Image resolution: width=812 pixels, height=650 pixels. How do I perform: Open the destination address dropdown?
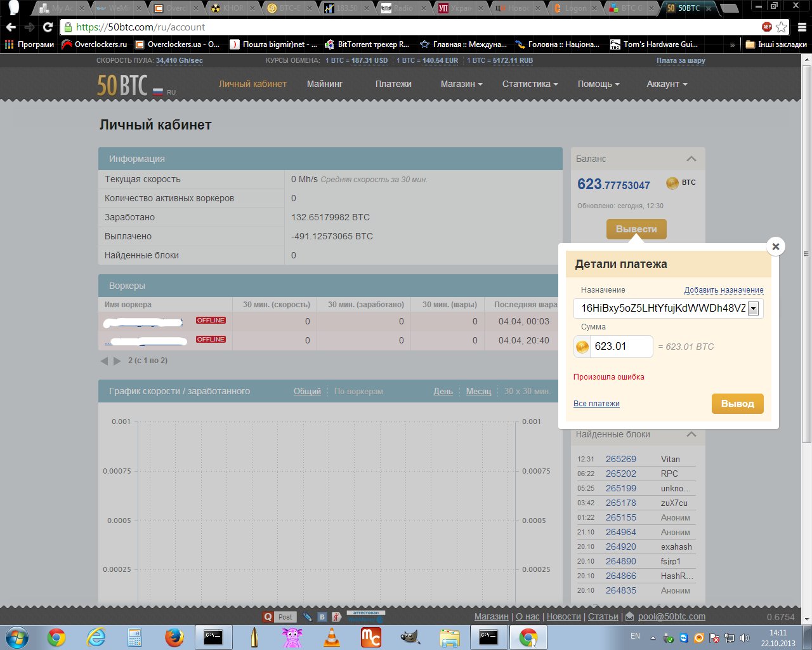753,308
